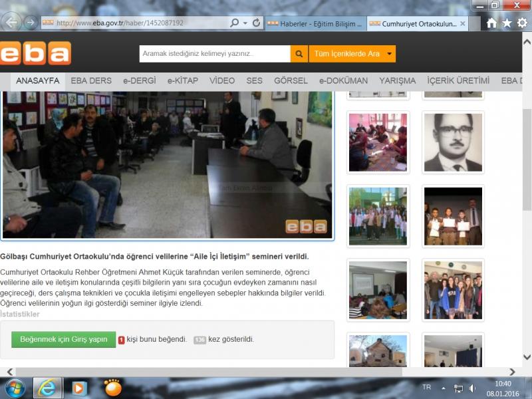Viewport: 532px width, 399px height.
Task: Click the orange magnifier search button
Action: (299, 54)
